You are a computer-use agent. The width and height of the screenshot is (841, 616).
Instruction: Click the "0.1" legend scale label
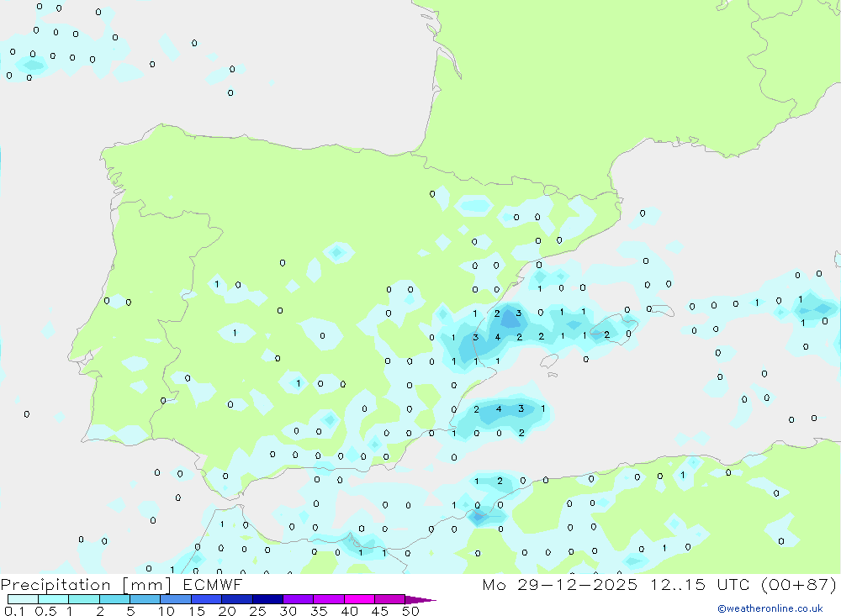pos(14,611)
